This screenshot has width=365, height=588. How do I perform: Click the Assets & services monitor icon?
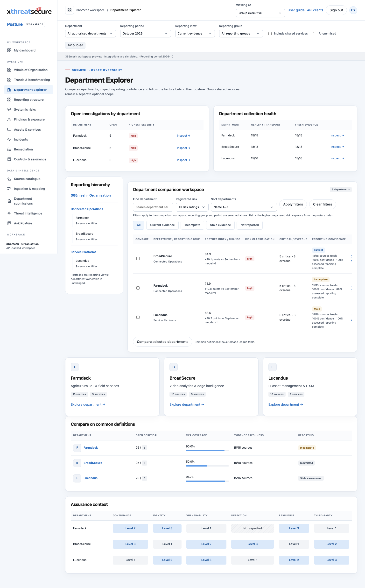click(x=9, y=129)
